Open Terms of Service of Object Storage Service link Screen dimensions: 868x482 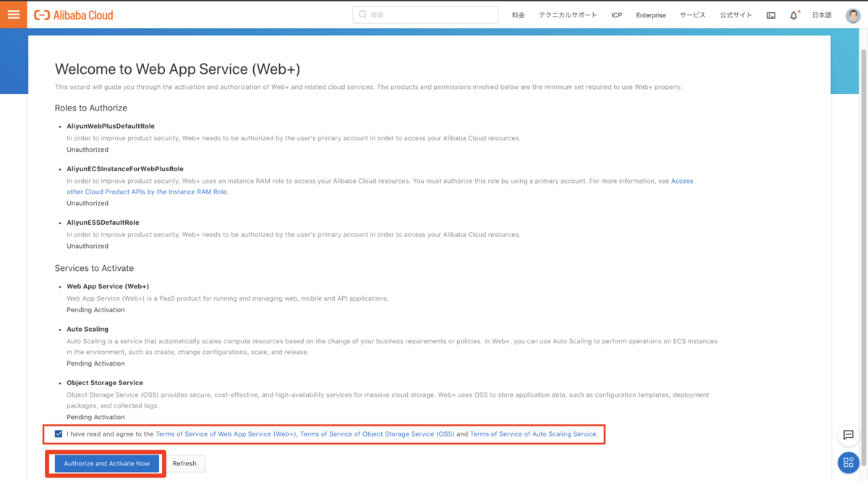[x=377, y=434]
